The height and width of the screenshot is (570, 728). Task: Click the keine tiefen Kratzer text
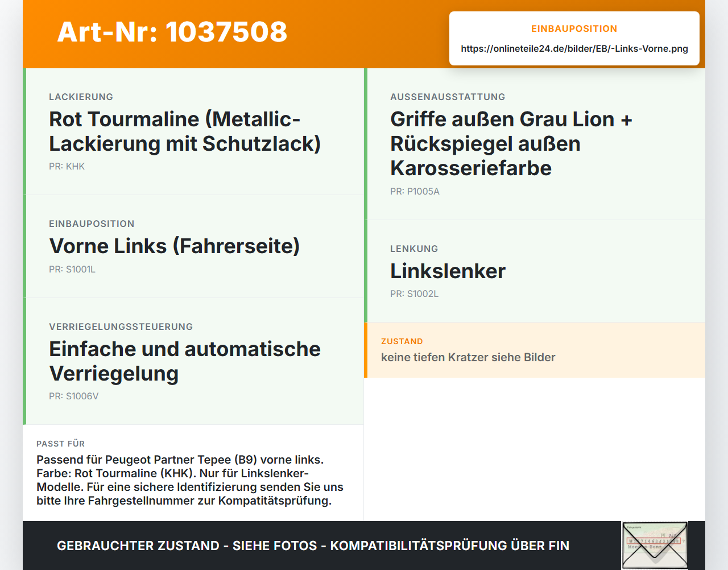pyautogui.click(x=468, y=357)
